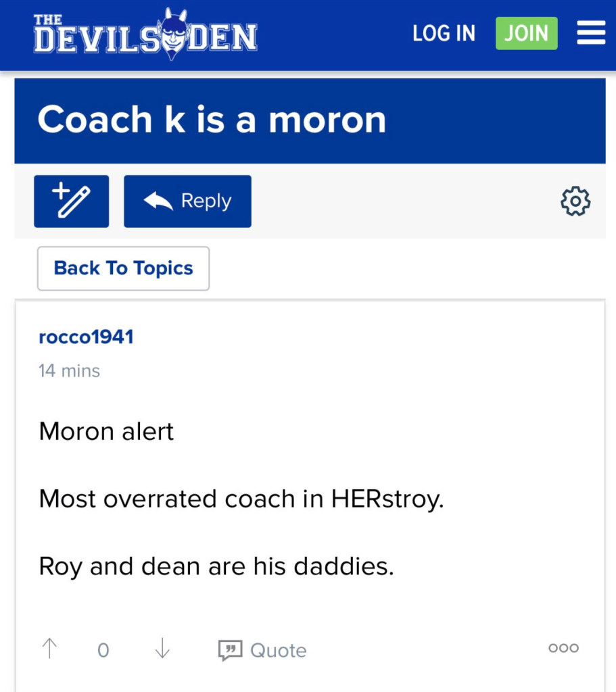The height and width of the screenshot is (692, 616).
Task: Open rocco1941's user profile link
Action: (x=86, y=337)
